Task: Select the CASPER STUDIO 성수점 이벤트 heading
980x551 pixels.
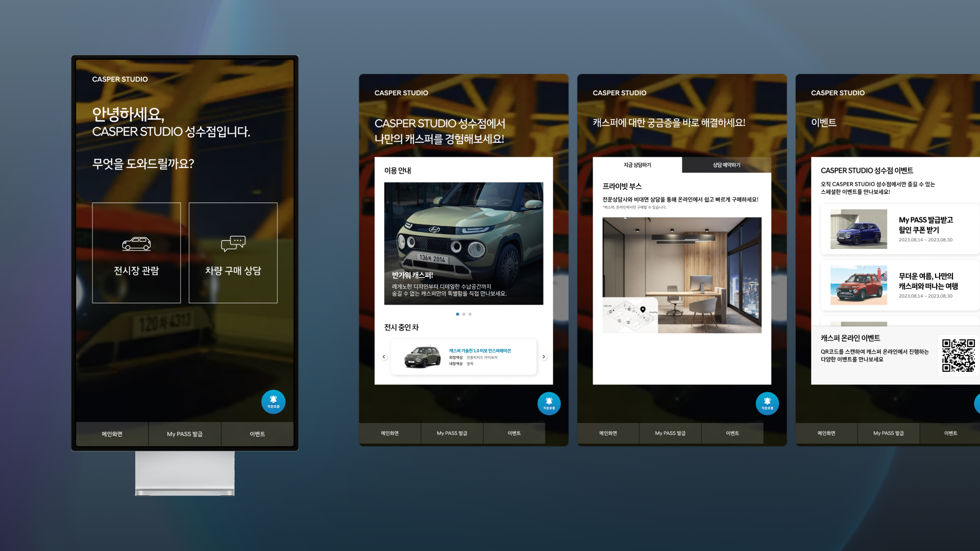Action: pos(867,170)
